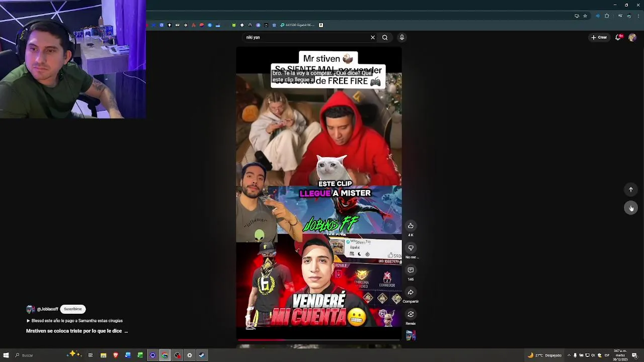Switch the ESP input language indicator
The image size is (644, 362).
pyautogui.click(x=607, y=355)
